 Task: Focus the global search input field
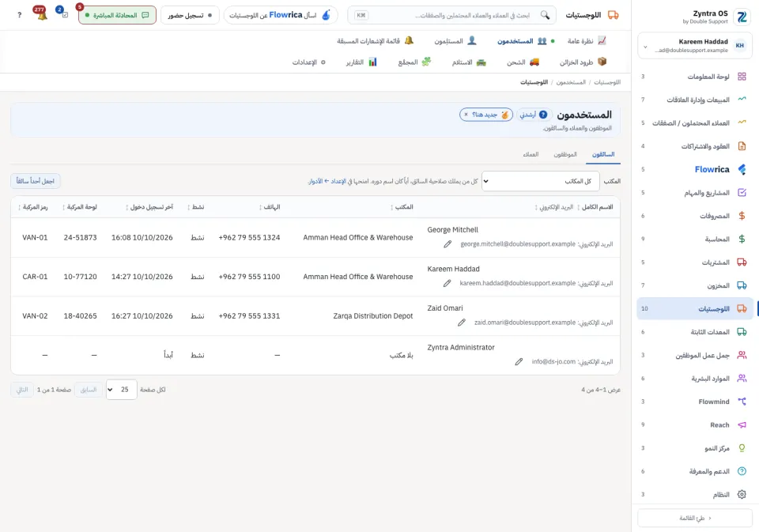coord(452,15)
